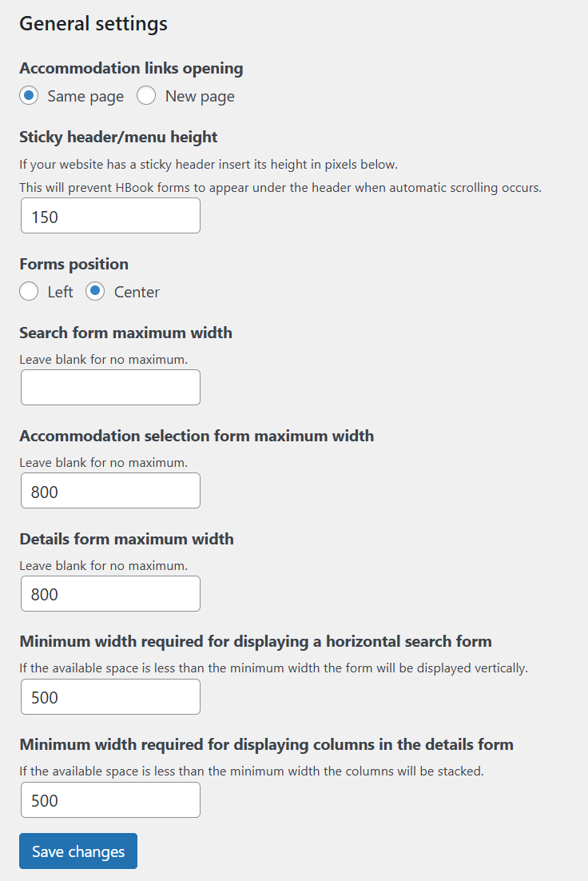Click the details form maximum width input

point(110,594)
